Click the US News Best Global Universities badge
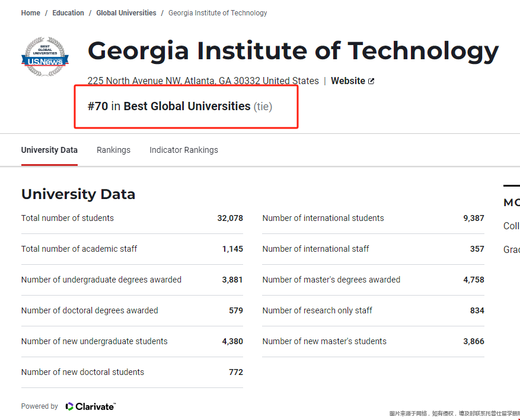Screen dimensions: 520x420 (45, 57)
